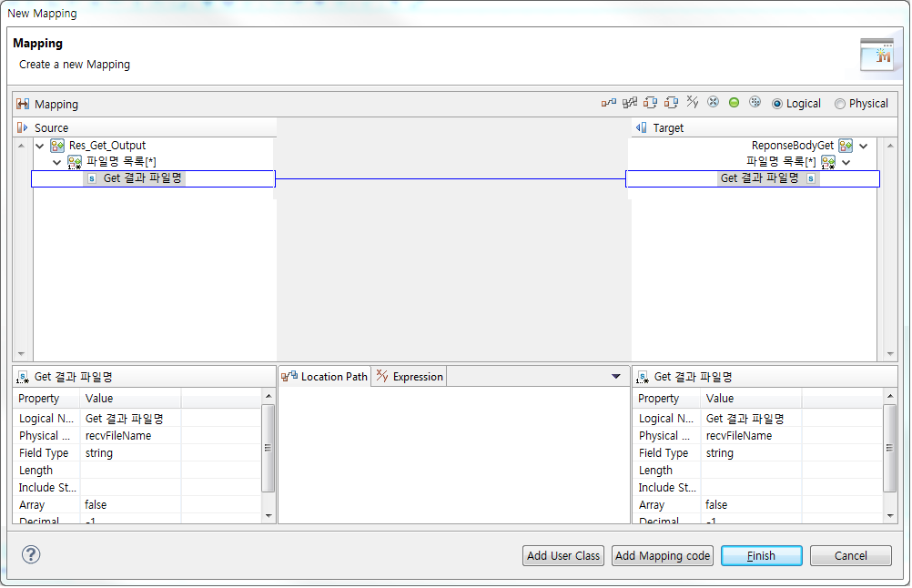The width and height of the screenshot is (912, 588).
Task: Click the delete mapping icon
Action: [x=713, y=103]
